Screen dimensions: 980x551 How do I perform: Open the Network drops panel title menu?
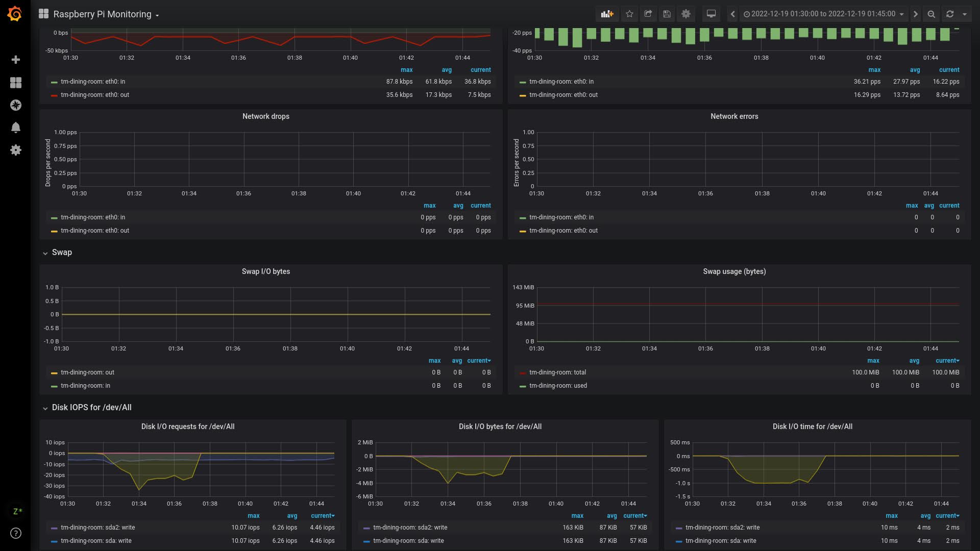click(x=265, y=116)
